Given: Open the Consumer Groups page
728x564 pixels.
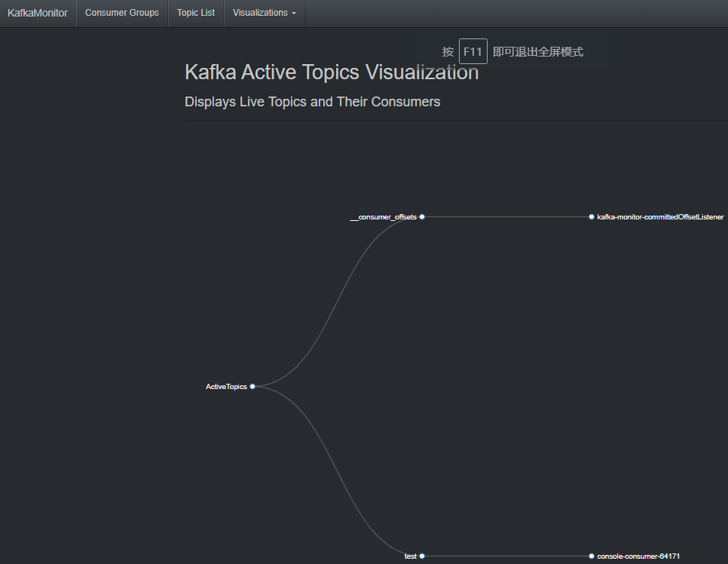Looking at the screenshot, I should [121, 13].
